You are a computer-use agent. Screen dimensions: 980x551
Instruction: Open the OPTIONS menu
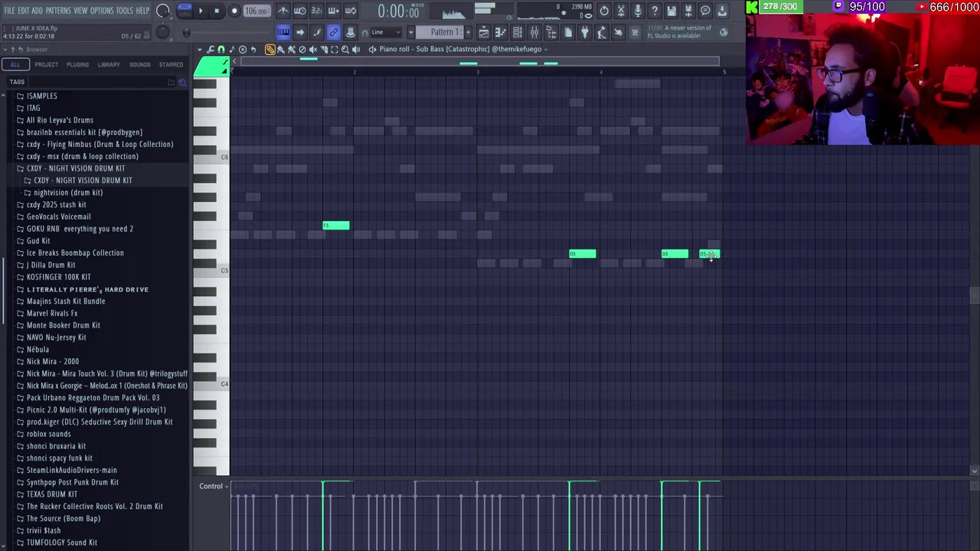tap(102, 11)
